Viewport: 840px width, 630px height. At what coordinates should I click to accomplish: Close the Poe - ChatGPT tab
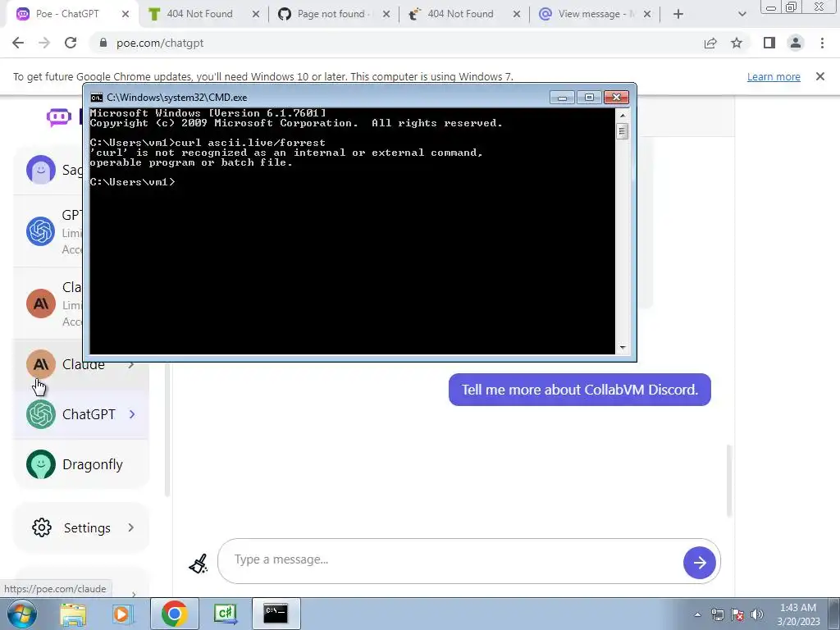(x=126, y=14)
